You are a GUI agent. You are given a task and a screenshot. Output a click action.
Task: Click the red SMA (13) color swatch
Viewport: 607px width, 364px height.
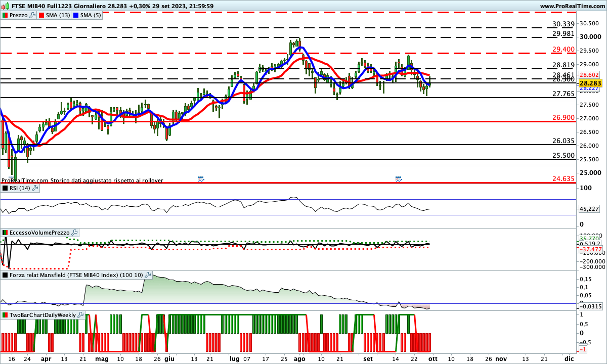click(x=41, y=15)
